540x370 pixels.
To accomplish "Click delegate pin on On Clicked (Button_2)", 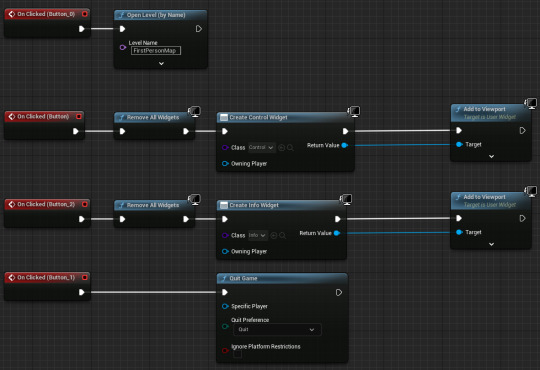I will point(85,204).
